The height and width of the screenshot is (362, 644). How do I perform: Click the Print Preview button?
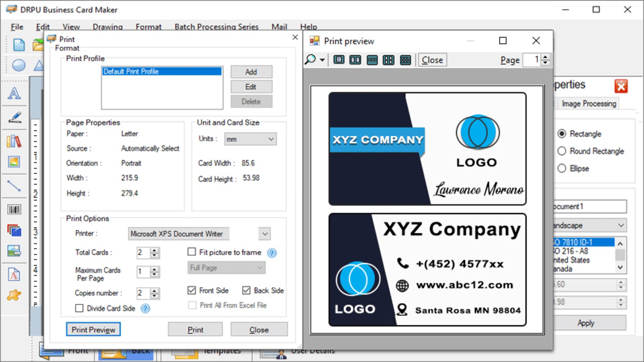(x=93, y=329)
